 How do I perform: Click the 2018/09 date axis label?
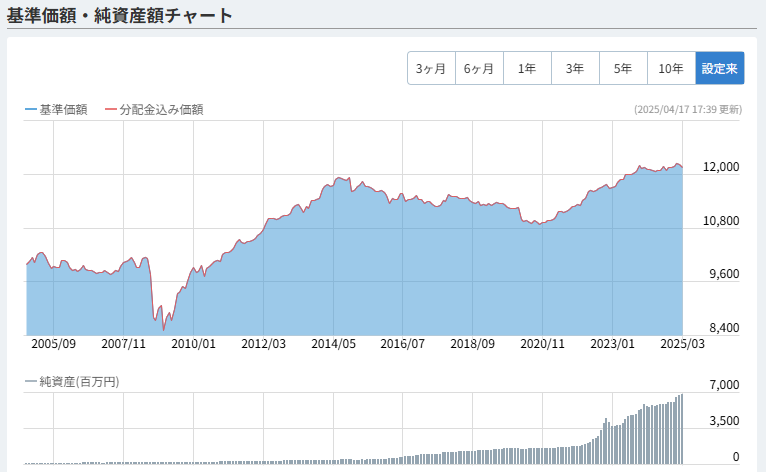(472, 344)
